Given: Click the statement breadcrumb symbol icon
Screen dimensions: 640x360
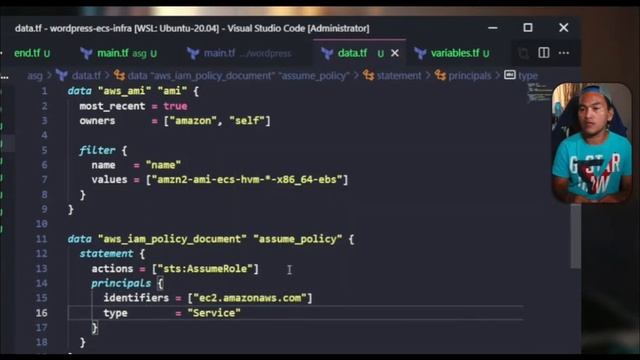Looking at the screenshot, I should coord(369,76).
